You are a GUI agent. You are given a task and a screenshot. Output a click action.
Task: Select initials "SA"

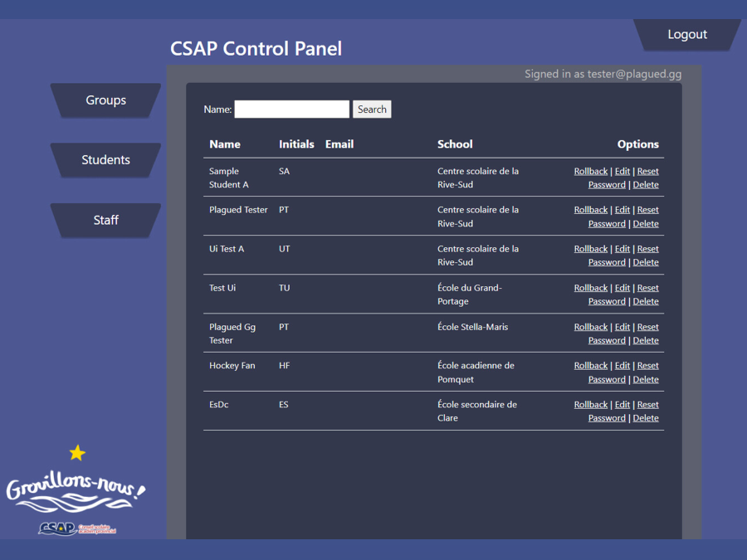tap(285, 172)
